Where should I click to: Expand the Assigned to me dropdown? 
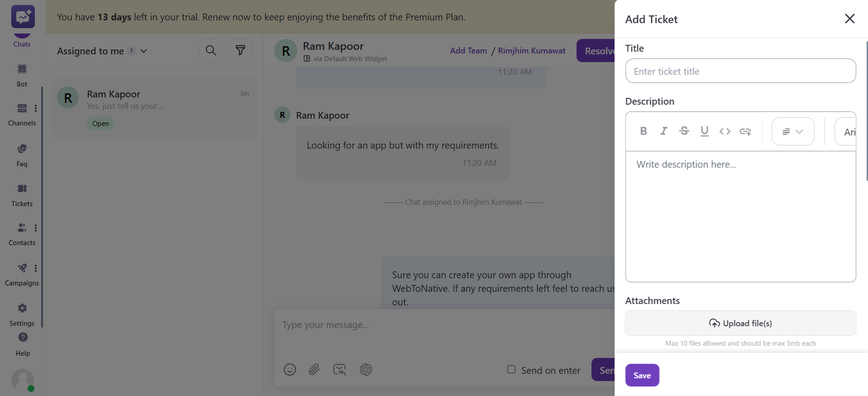pyautogui.click(x=143, y=51)
